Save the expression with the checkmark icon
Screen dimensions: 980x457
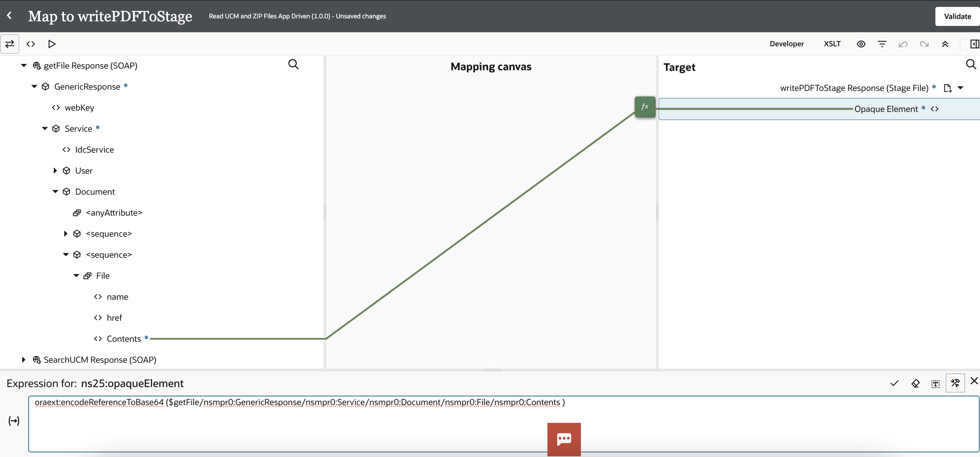point(894,383)
